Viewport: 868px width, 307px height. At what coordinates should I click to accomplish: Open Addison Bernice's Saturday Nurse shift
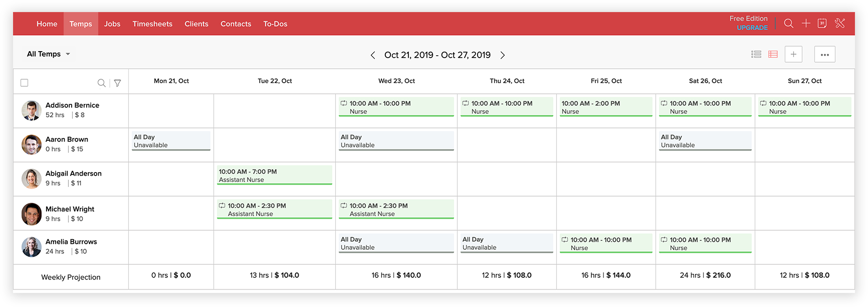point(705,107)
